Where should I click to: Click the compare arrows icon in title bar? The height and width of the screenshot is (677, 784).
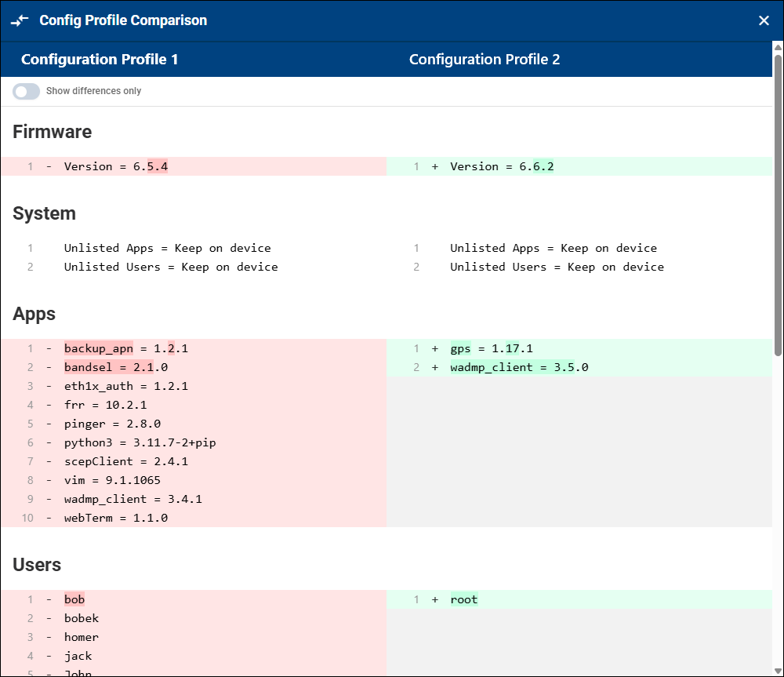point(20,20)
